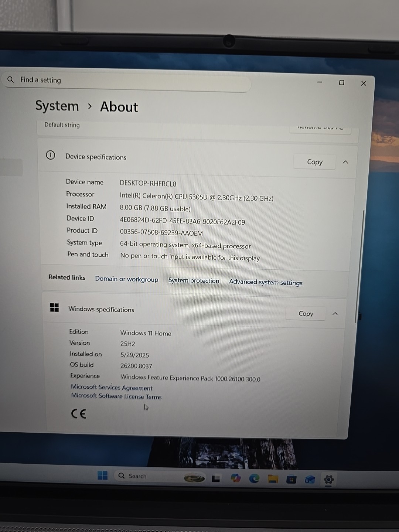Maximize the Settings window
The image size is (399, 532).
tap(342, 83)
